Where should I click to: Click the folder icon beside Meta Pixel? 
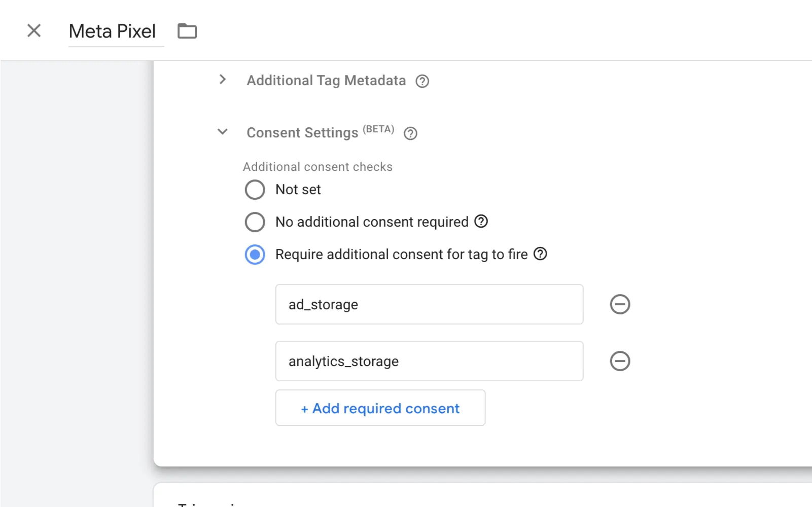(x=187, y=31)
